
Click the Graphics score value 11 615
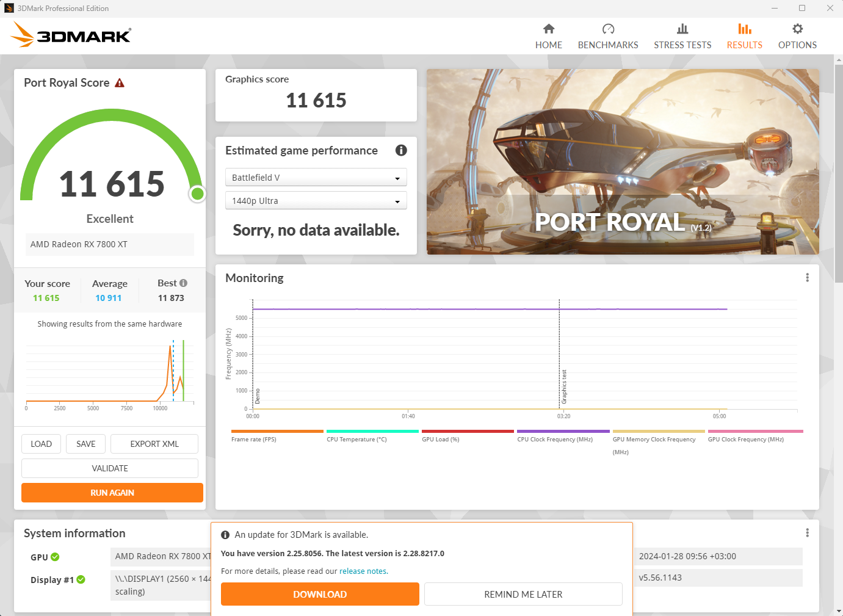coord(316,100)
